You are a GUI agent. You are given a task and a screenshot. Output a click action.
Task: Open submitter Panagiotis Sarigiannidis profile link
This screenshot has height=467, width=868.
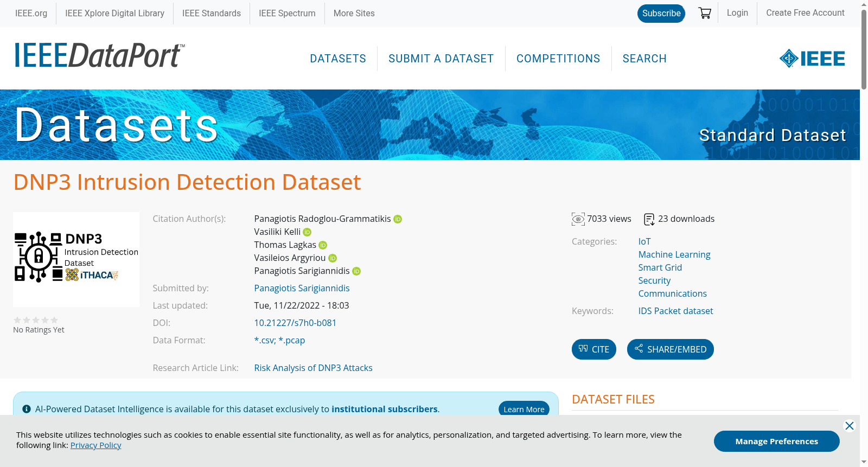(x=302, y=289)
